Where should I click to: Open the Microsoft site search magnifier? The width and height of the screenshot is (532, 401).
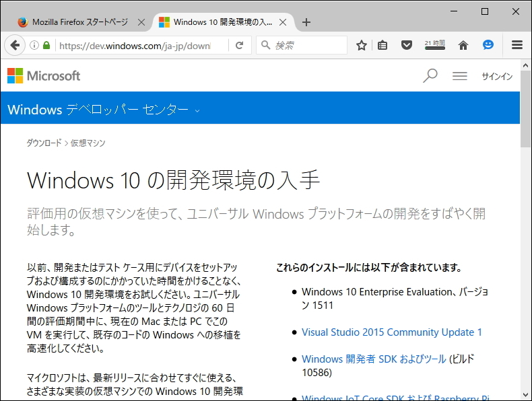430,75
